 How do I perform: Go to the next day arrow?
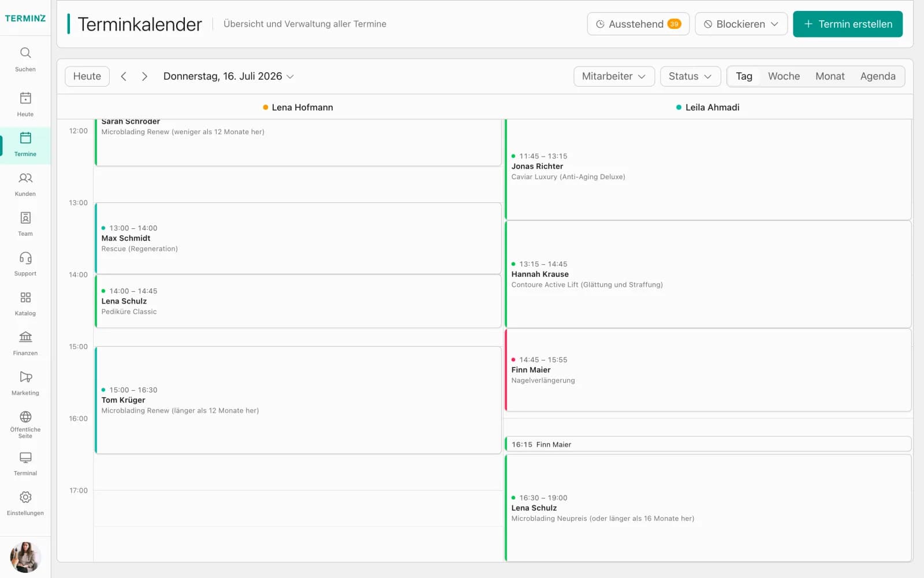point(144,76)
